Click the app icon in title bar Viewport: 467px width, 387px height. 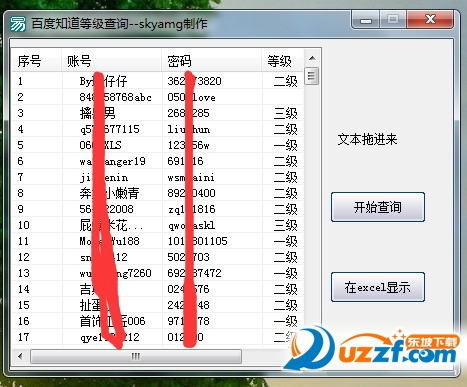pyautogui.click(x=18, y=24)
